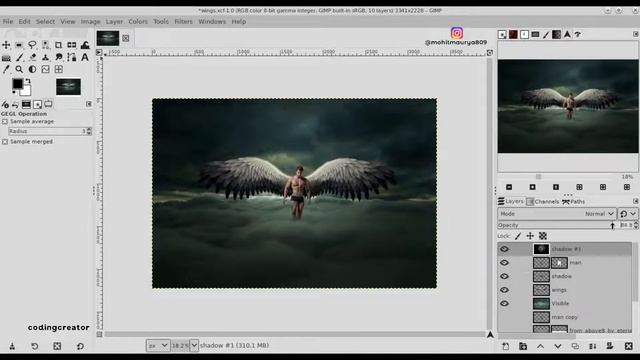Open the Filters menu
Image resolution: width=640 pixels, height=360 pixels.
[x=183, y=22]
